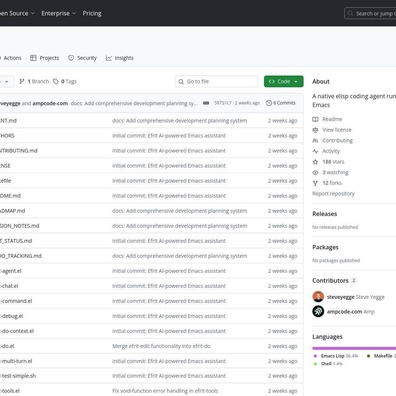This screenshot has width=396, height=396.
Task: Open the 3 watching link
Action: point(335,172)
